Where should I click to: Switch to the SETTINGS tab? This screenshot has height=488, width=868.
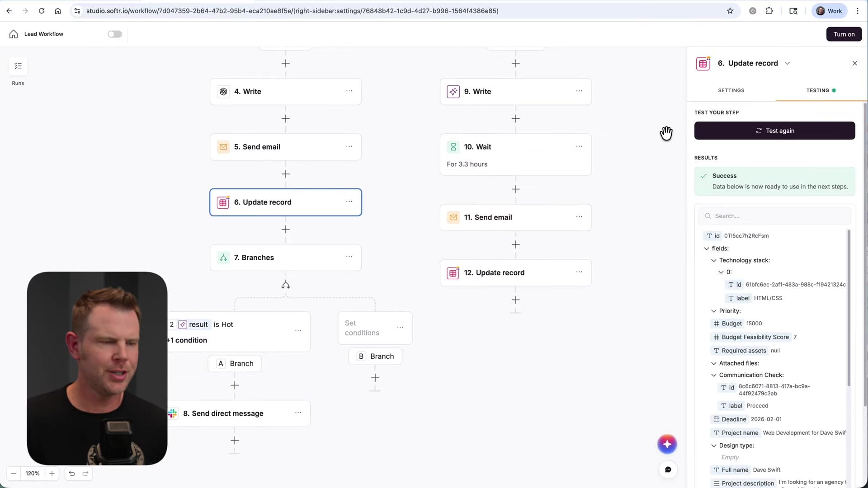[731, 90]
